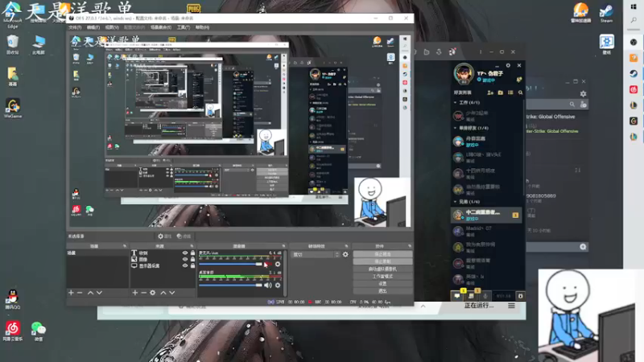Viewport: 644px width, 362px height.
Task: Open microphone audio settings gear in mixer
Action: tap(278, 265)
